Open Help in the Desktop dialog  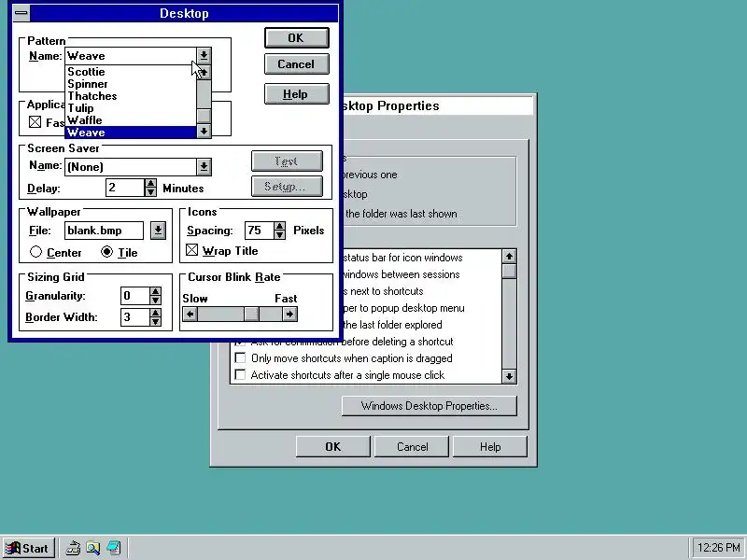point(296,94)
